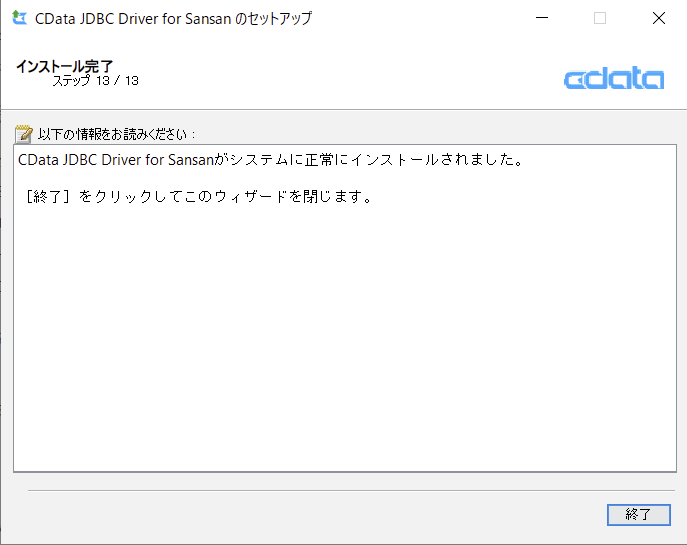Viewport: 687px width, 545px height.
Task: Click the ［終了］をクリックして instruction line
Action: (198, 196)
